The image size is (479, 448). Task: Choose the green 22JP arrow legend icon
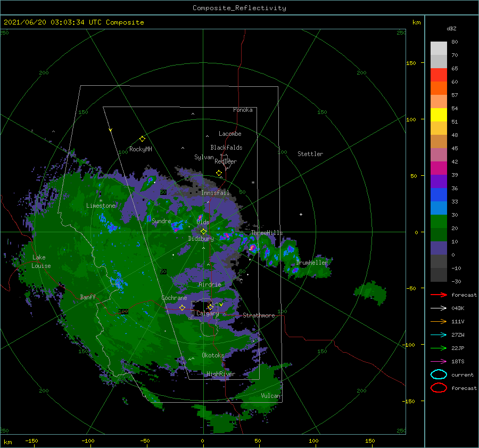point(439,348)
